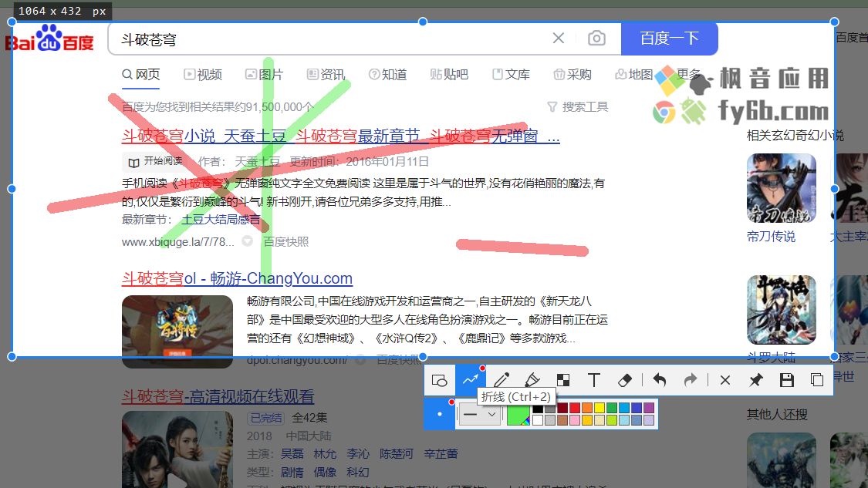
Task: Switch to the 知道 tab
Action: (388, 75)
